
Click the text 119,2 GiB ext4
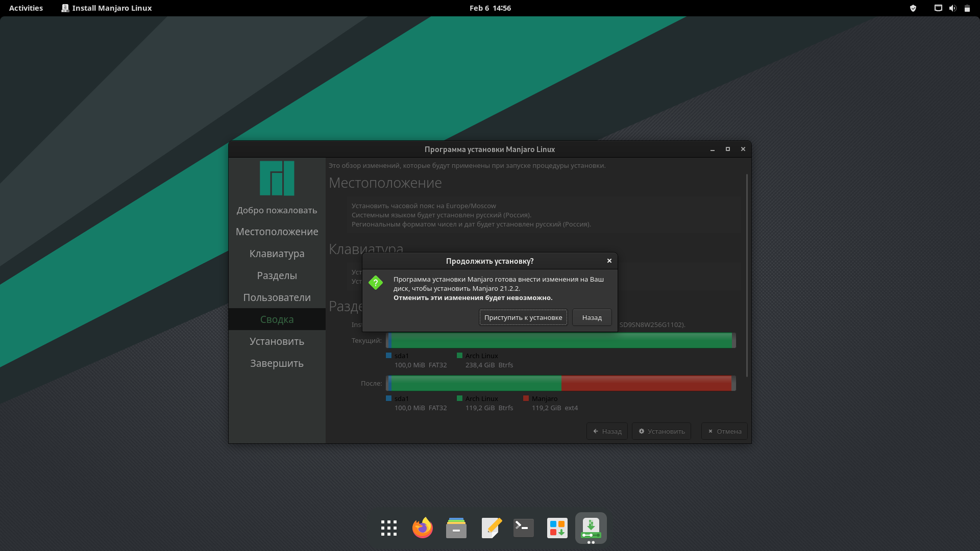[x=555, y=408]
